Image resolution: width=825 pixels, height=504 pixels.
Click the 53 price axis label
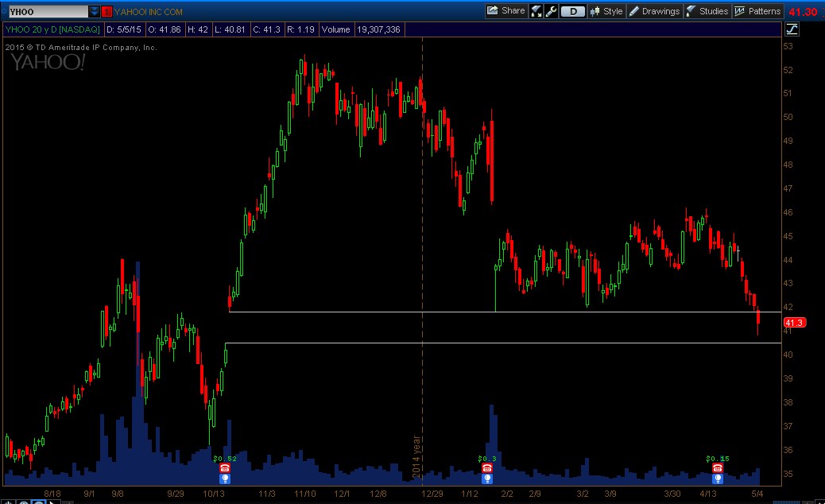tap(788, 46)
